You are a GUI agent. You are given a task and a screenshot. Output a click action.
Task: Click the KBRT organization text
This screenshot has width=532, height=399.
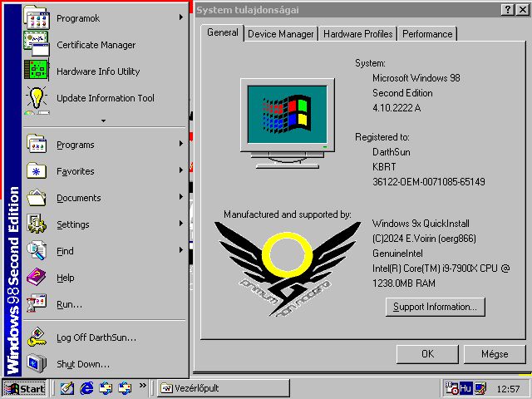384,167
